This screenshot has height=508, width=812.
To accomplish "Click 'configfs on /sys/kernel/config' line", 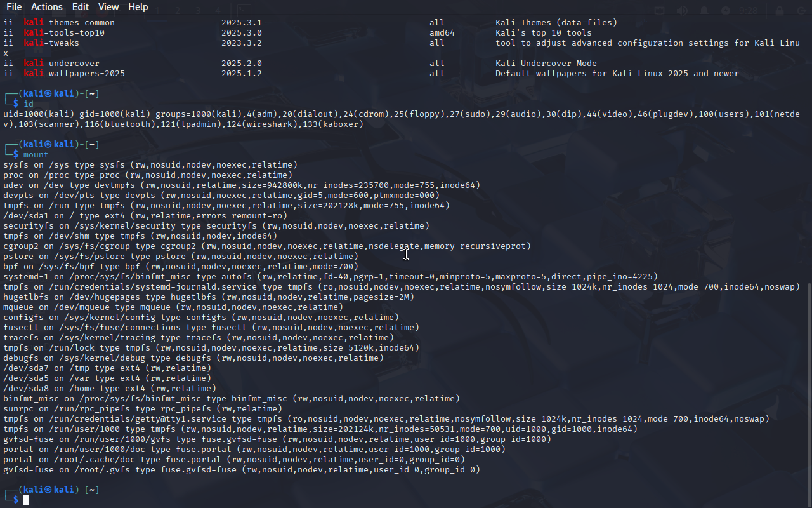I will pos(201,317).
